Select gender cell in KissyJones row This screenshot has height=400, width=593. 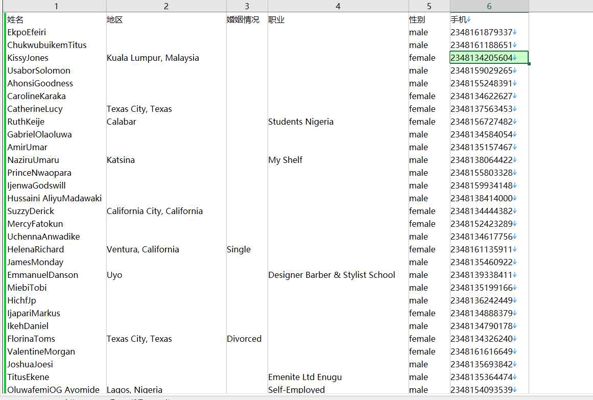point(429,58)
